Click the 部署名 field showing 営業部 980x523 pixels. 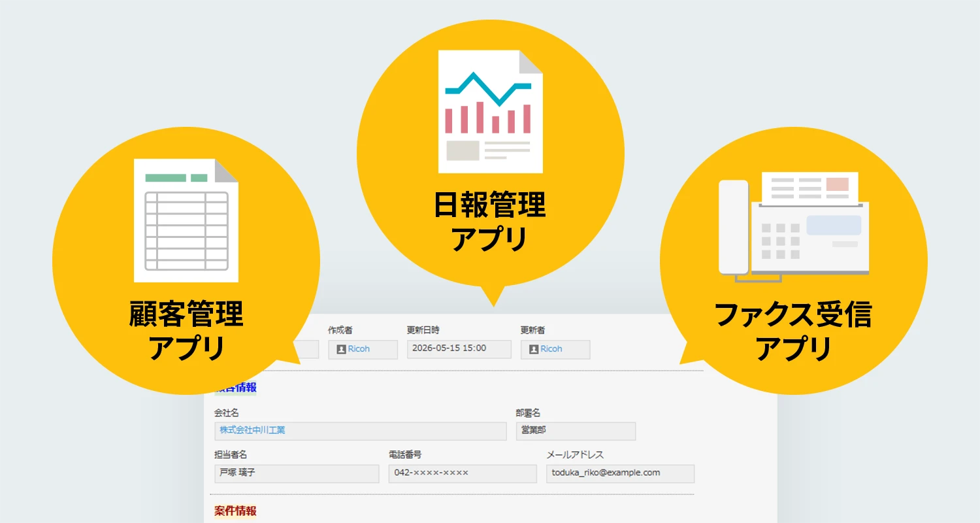pyautogui.click(x=576, y=431)
